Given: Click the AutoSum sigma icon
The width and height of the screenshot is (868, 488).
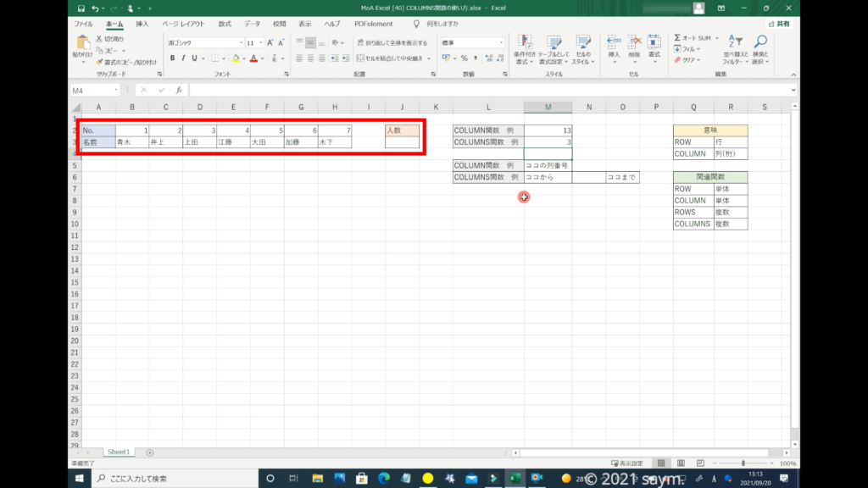Looking at the screenshot, I should click(678, 38).
